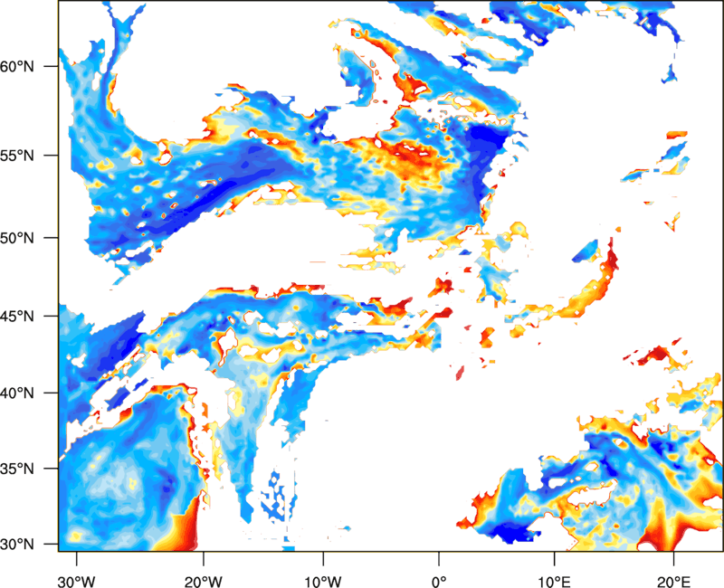This screenshot has height=588, width=724.
Task: Click the 20°W longitude label
Action: pos(203,582)
